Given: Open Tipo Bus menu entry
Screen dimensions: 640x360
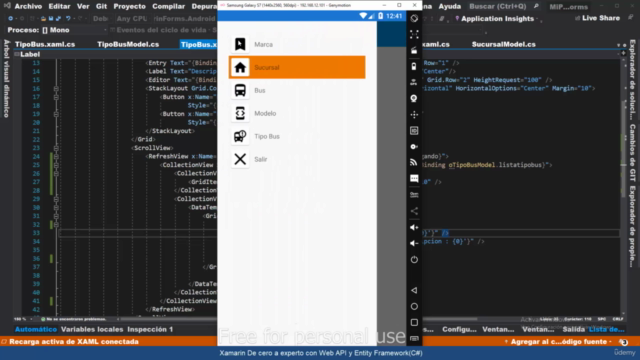Looking at the screenshot, I should (x=297, y=136).
